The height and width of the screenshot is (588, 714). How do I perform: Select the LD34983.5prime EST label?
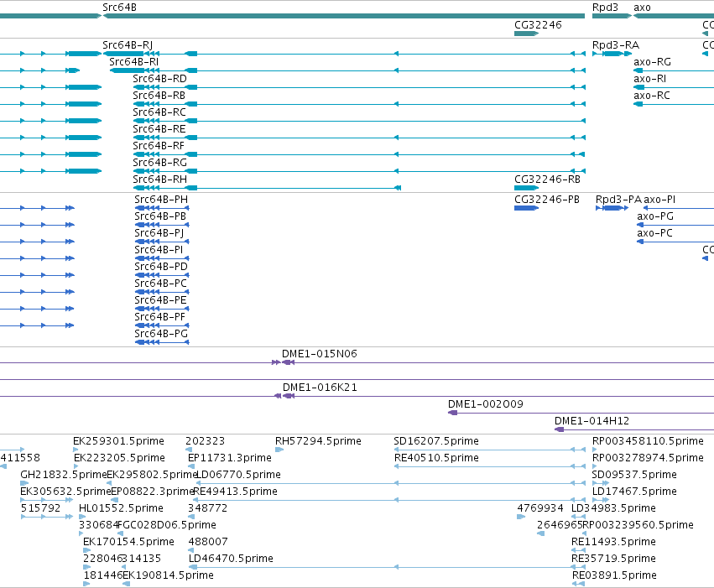pyautogui.click(x=614, y=508)
